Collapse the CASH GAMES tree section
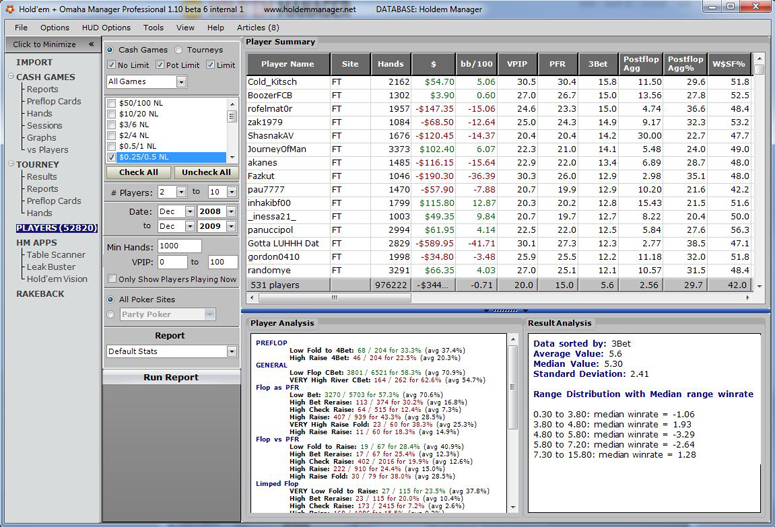The width and height of the screenshot is (775, 527). point(11,76)
